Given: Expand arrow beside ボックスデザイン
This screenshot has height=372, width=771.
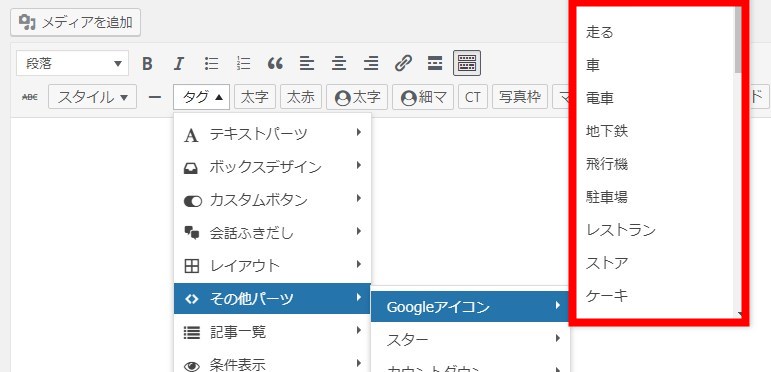Looking at the screenshot, I should pyautogui.click(x=359, y=166).
